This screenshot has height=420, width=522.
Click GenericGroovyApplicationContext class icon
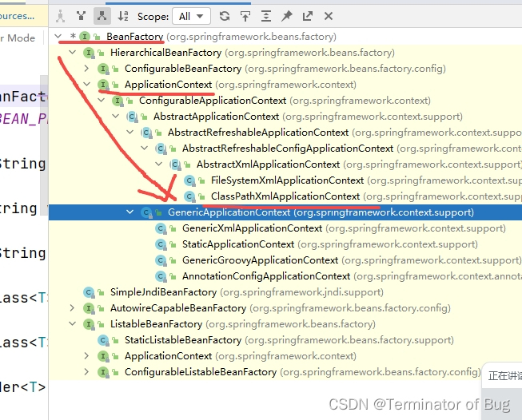click(x=161, y=260)
